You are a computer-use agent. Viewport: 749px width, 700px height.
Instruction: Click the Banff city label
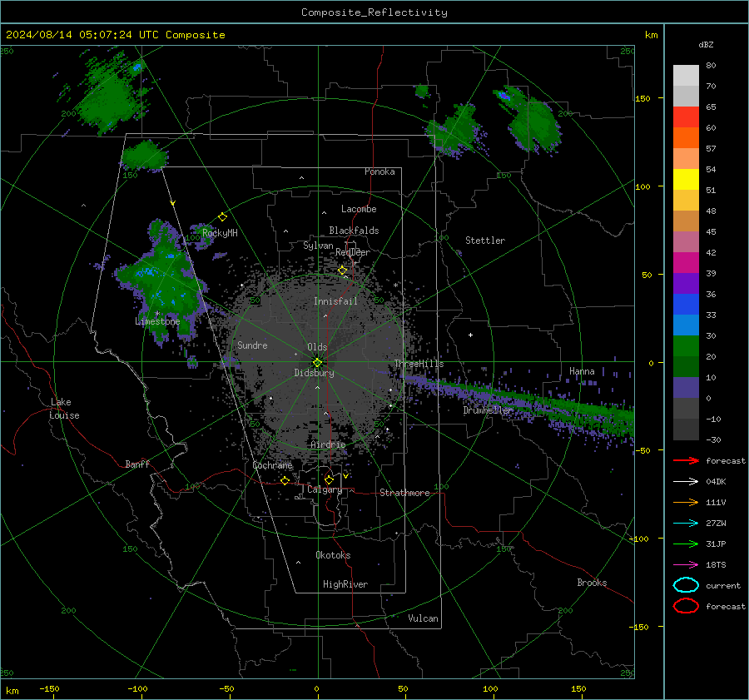pos(137,464)
